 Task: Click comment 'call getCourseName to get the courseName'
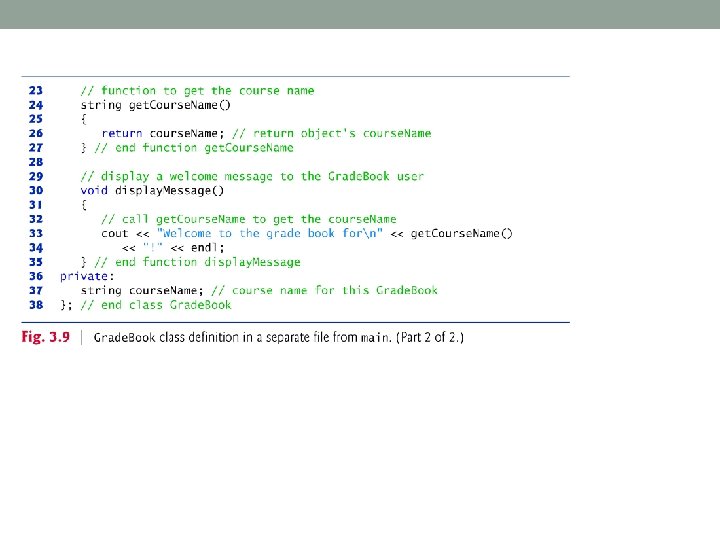[x=248, y=219]
